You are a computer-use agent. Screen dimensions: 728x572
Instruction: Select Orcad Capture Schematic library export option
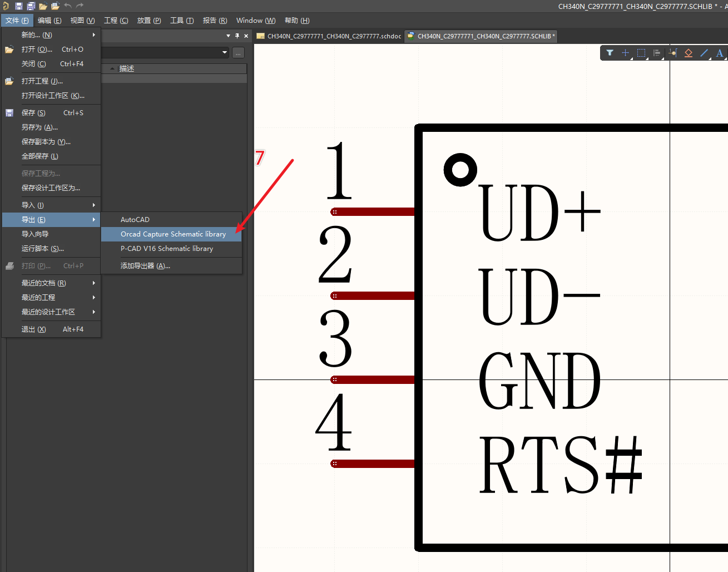(x=171, y=234)
